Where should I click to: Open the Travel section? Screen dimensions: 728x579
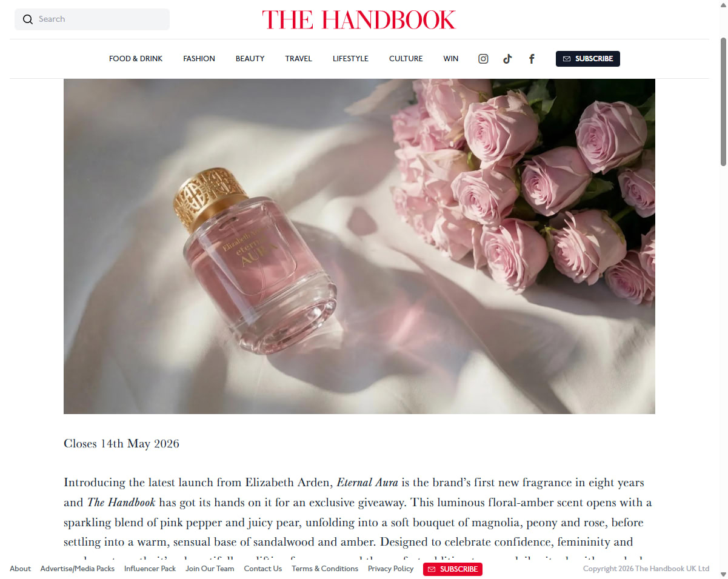click(x=298, y=59)
